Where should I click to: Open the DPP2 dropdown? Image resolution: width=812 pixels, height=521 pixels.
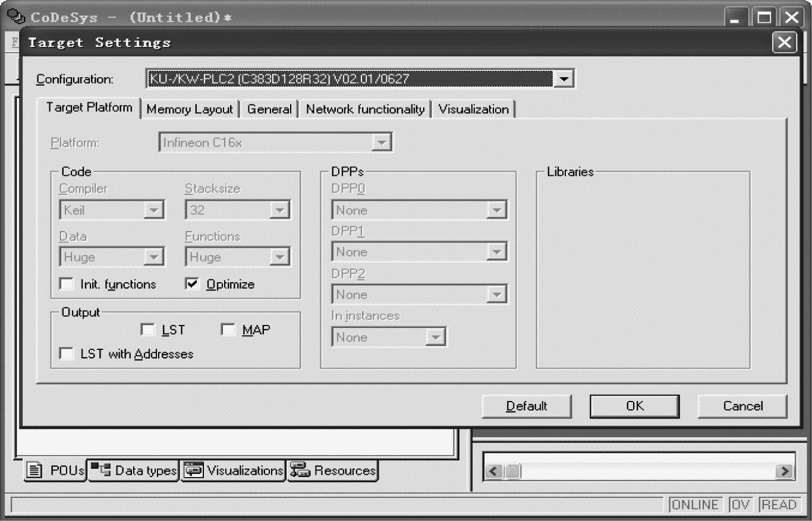point(496,295)
